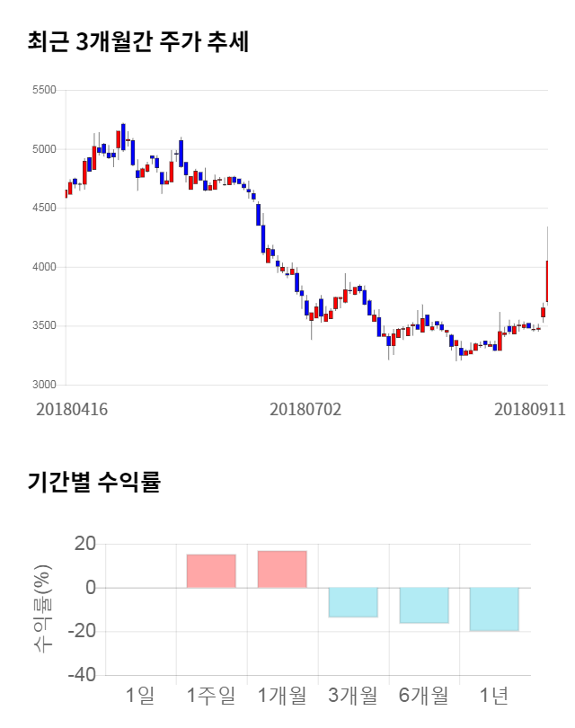Click the 20180911 date label
This screenshot has width=575, height=728.
(x=530, y=409)
